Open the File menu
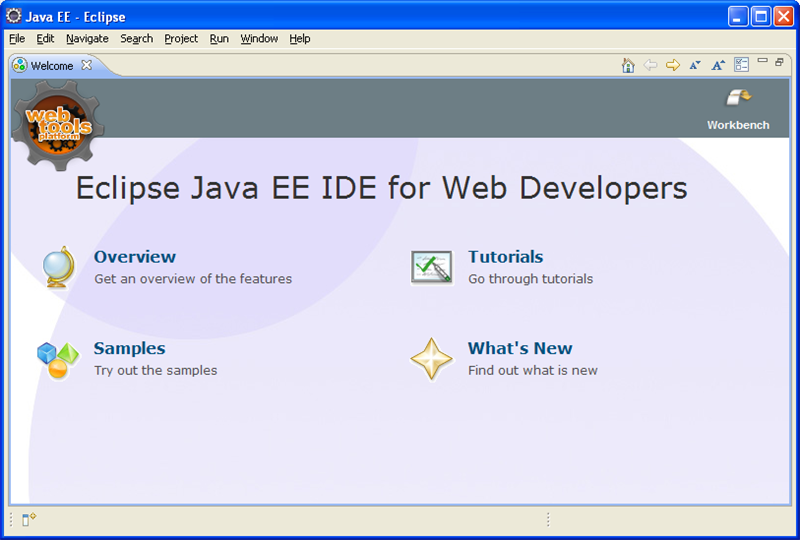Viewport: 800px width, 540px height. click(17, 39)
